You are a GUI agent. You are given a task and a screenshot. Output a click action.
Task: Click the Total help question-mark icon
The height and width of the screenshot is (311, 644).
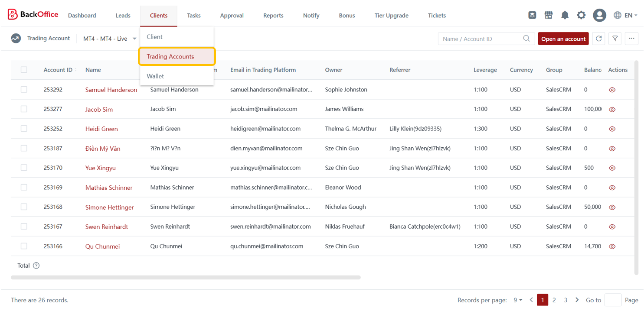tap(36, 266)
